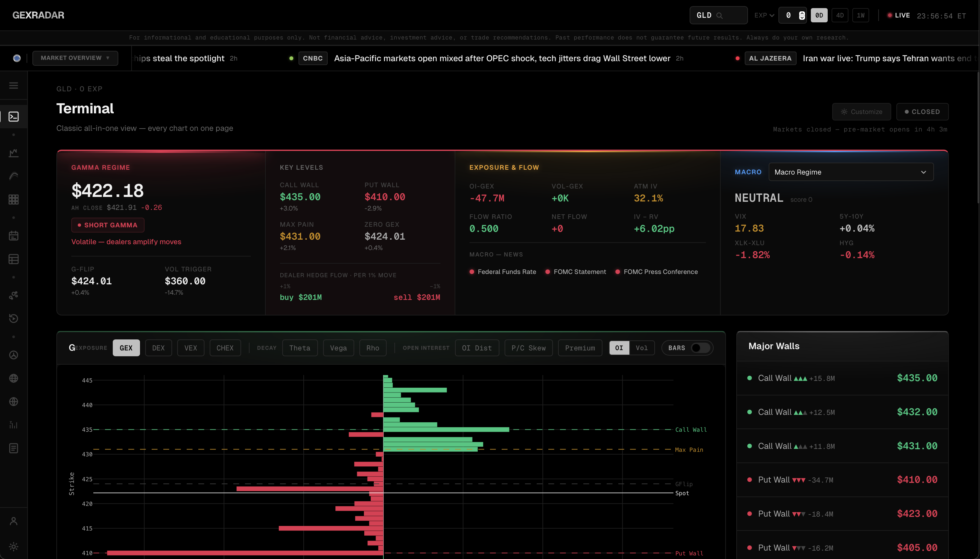The image size is (980, 559).
Task: Open the EXP dropdown
Action: [764, 15]
